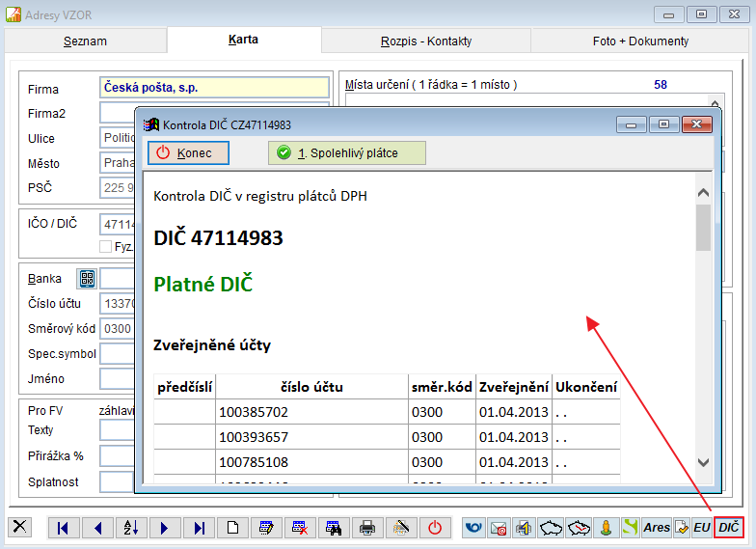
Task: Click the 'číslo účtu' column header
Action: [x=311, y=387]
